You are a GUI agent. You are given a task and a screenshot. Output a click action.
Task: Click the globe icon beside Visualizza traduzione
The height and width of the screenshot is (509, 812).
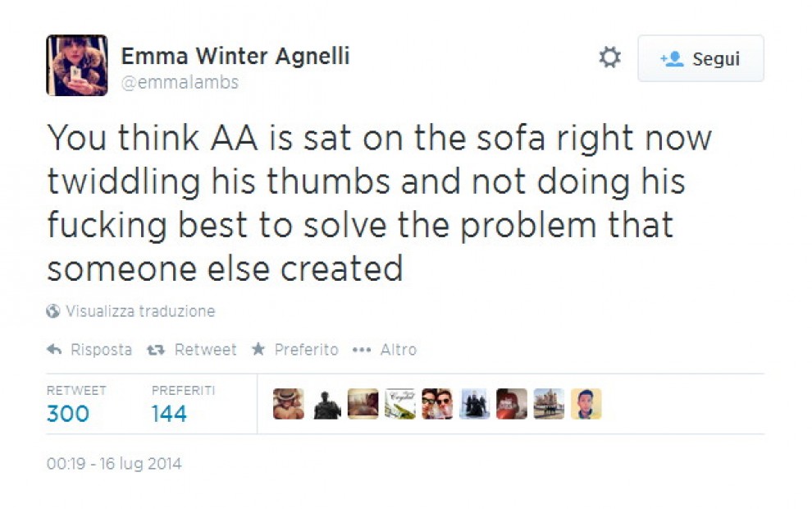pyautogui.click(x=53, y=311)
